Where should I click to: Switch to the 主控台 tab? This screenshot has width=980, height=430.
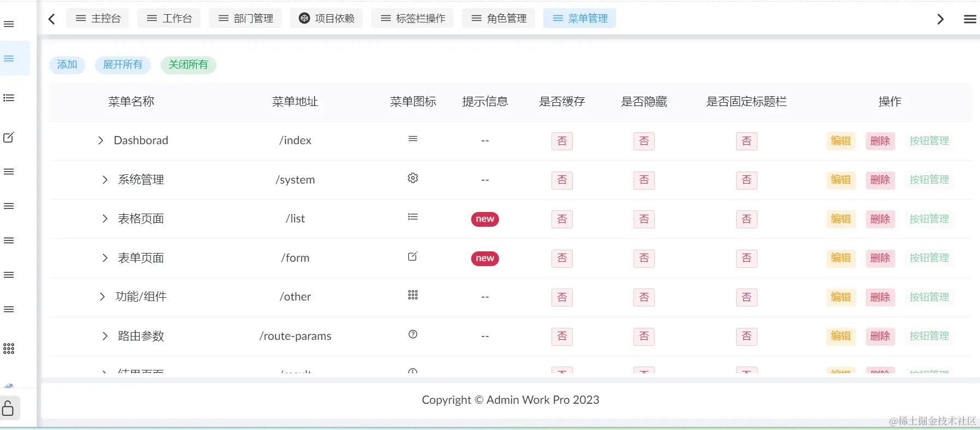tap(98, 18)
